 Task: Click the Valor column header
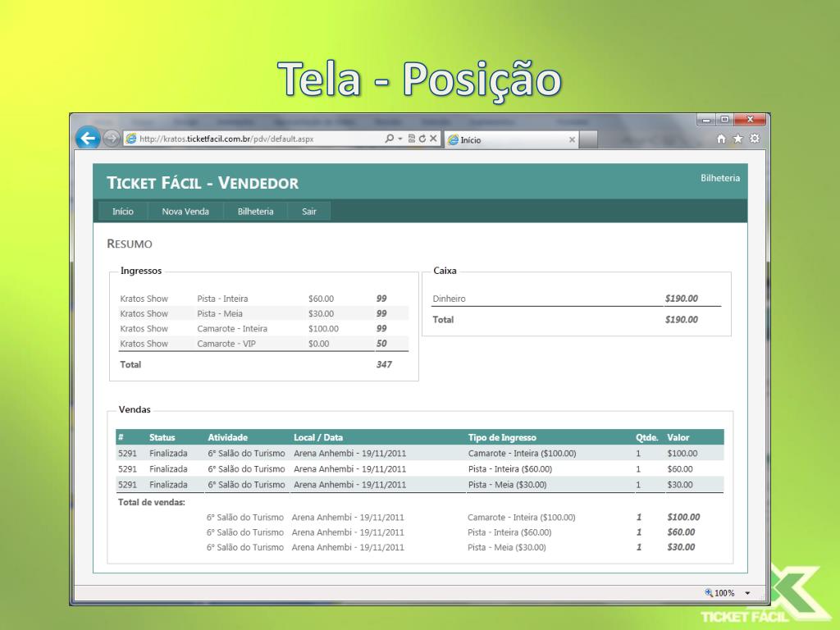tap(678, 437)
